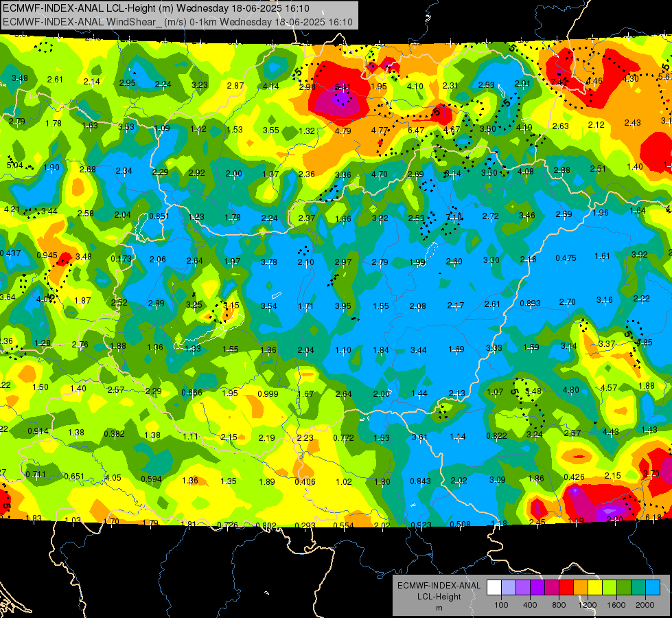Click wind shear value 4.08
The image size is (672, 618).
coord(525,172)
